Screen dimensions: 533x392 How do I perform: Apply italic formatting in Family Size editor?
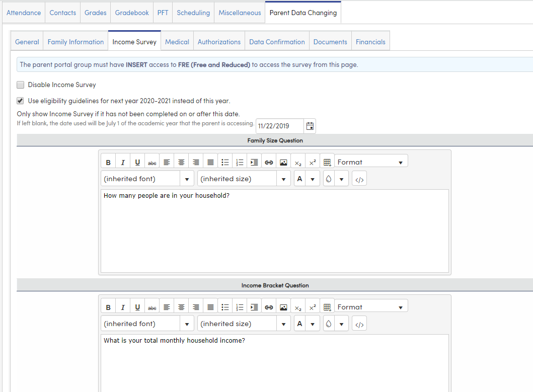pyautogui.click(x=123, y=161)
